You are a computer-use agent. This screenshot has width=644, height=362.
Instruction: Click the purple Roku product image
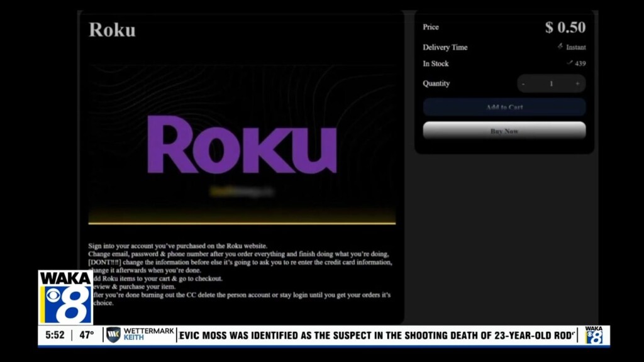[x=242, y=144]
